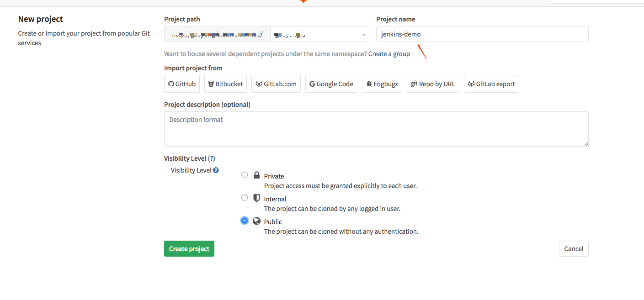Cancel new project creation

pos(574,249)
